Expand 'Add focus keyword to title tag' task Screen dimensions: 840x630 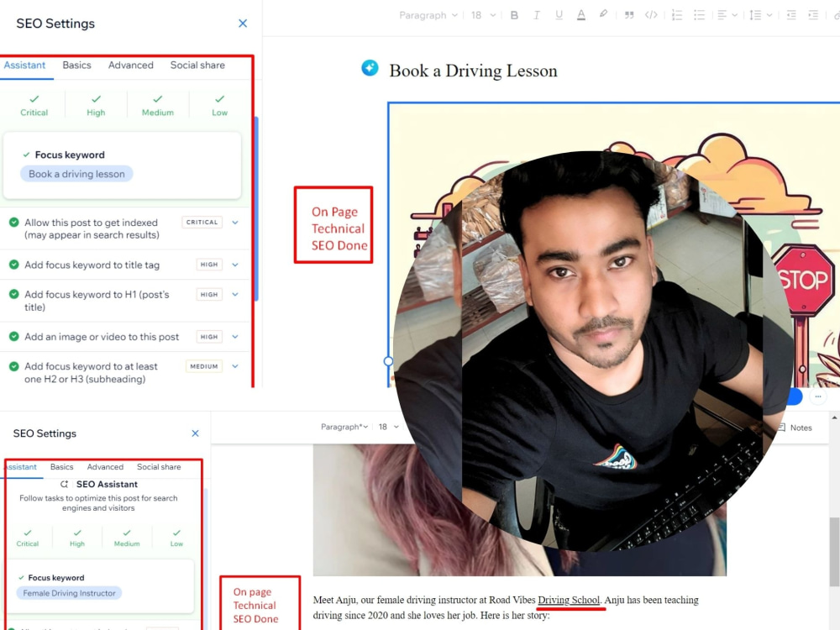pyautogui.click(x=234, y=265)
